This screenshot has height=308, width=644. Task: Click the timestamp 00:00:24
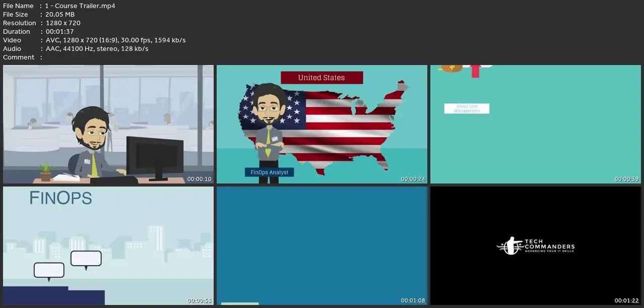coord(413,179)
